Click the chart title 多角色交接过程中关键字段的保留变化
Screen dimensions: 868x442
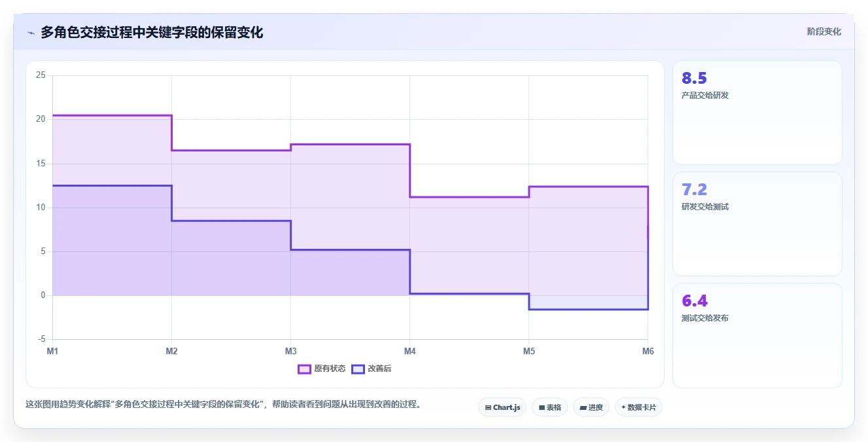tap(152, 32)
